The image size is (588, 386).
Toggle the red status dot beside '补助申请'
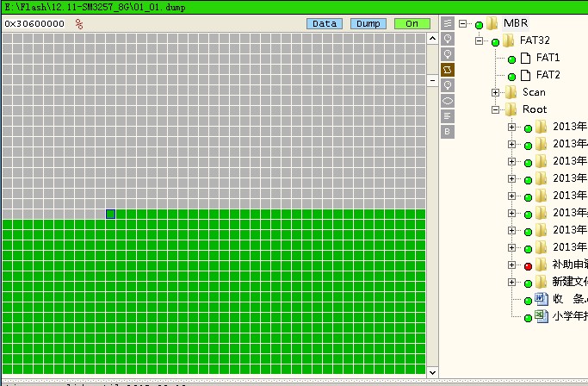[x=528, y=265]
